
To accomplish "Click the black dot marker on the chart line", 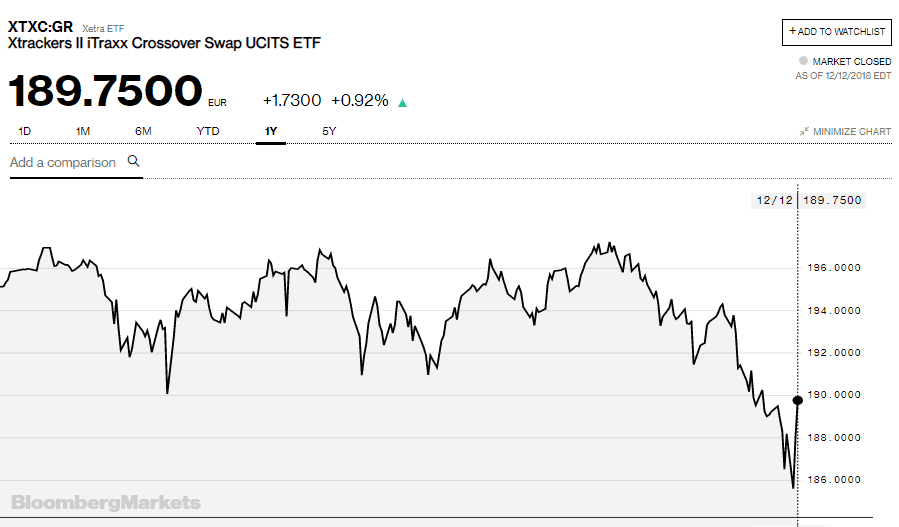I will pyautogui.click(x=797, y=401).
